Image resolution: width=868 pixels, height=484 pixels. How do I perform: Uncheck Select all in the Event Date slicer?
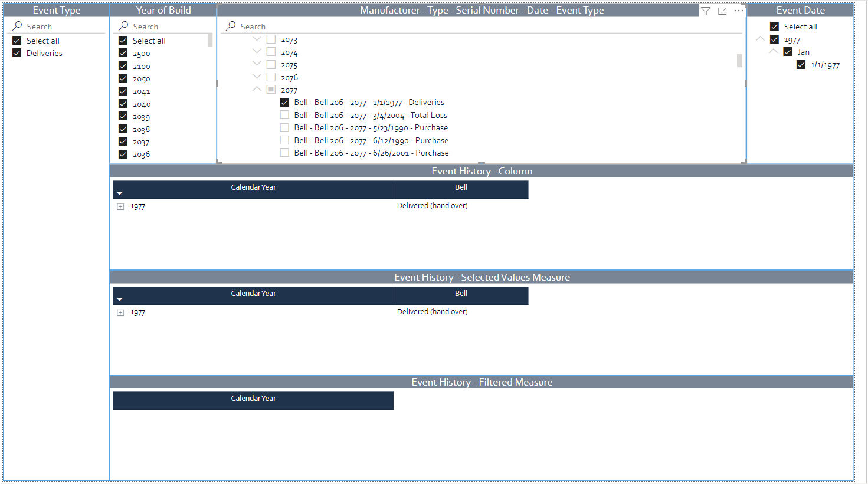coord(774,27)
